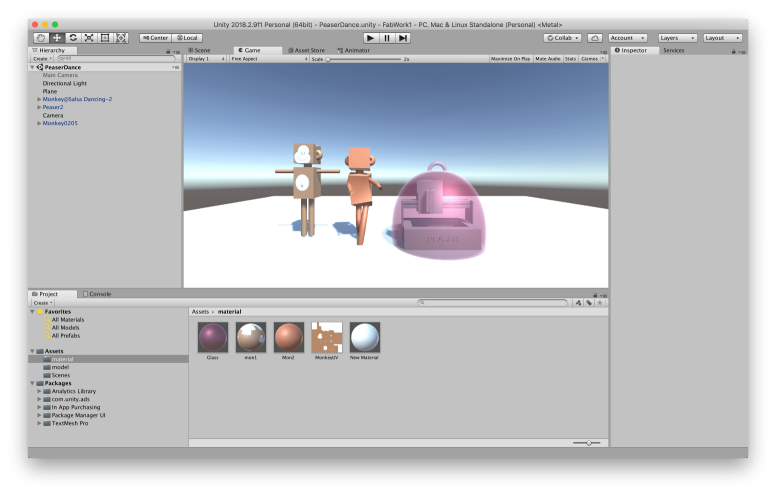This screenshot has width=776, height=495.
Task: Step forward one frame
Action: point(403,38)
